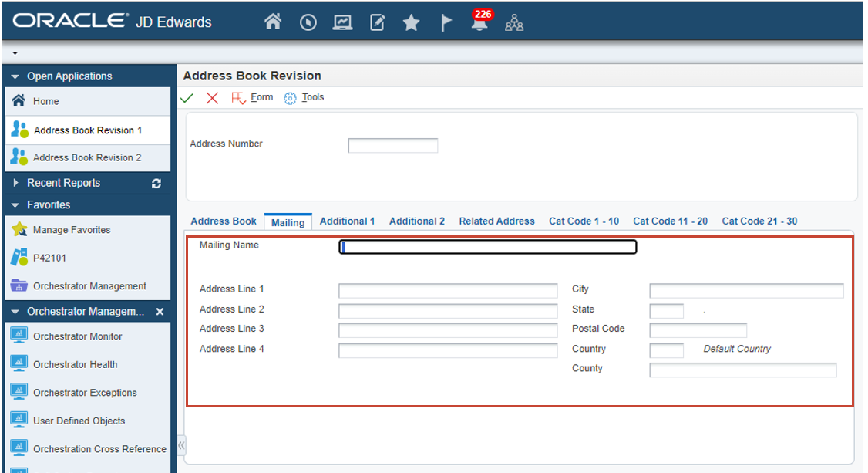This screenshot has height=473, width=868.
Task: Click the Form menu icon
Action: coord(239,99)
